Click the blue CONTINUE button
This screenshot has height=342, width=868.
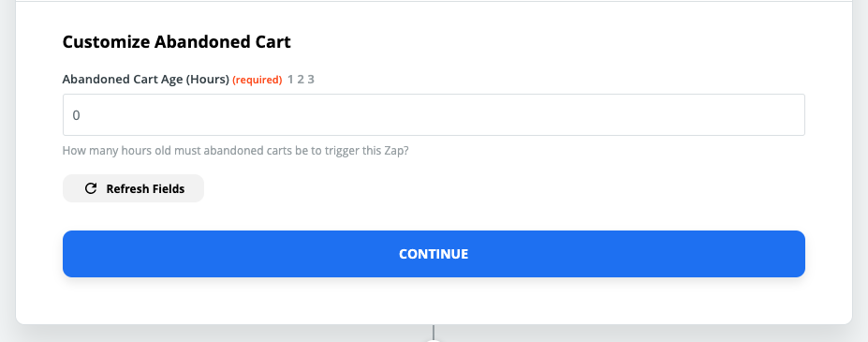[434, 254]
